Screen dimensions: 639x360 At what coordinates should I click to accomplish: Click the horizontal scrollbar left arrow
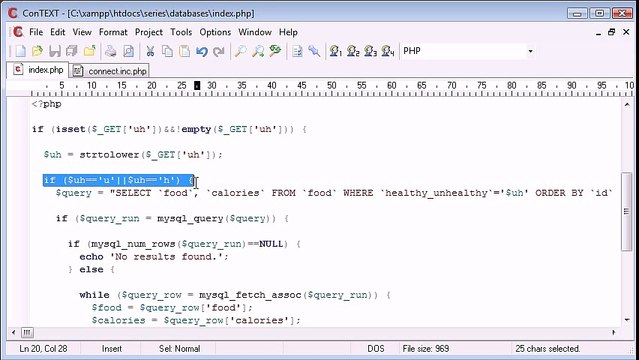(13, 332)
